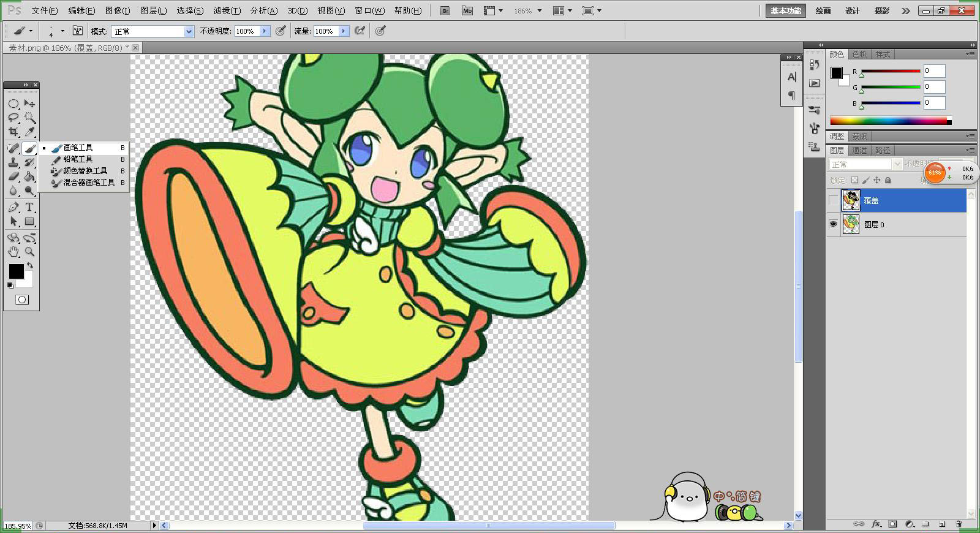Toggle airbrush mode in options bar
The height and width of the screenshot is (533, 980).
[x=360, y=31]
